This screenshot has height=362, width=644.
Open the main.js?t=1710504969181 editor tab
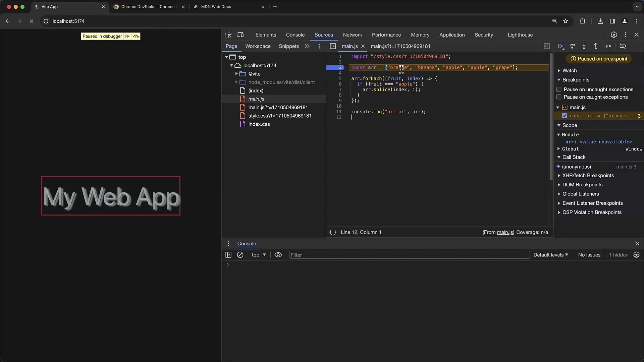click(400, 46)
